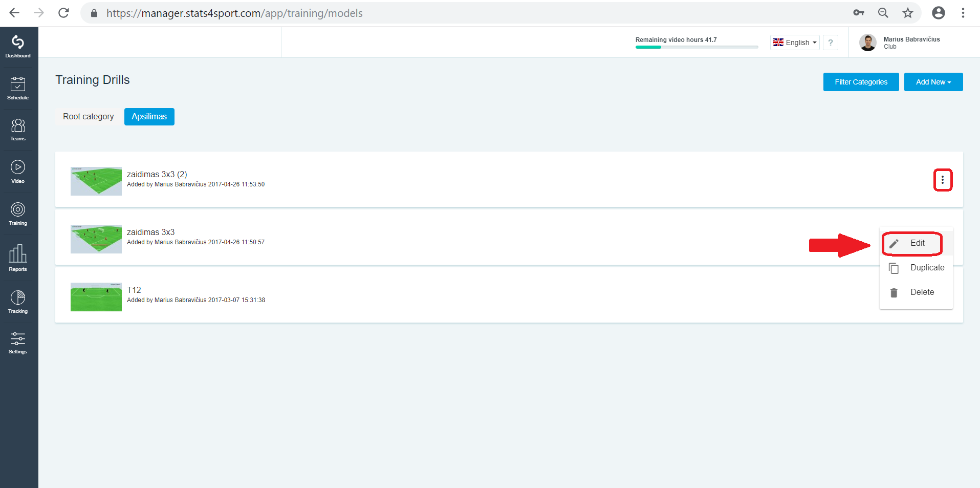Open Tracking from the sidebar

18,302
